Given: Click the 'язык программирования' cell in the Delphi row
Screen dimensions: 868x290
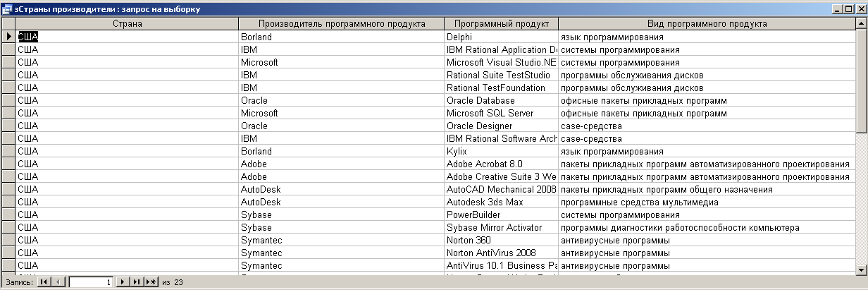Looking at the screenshot, I should tap(707, 37).
